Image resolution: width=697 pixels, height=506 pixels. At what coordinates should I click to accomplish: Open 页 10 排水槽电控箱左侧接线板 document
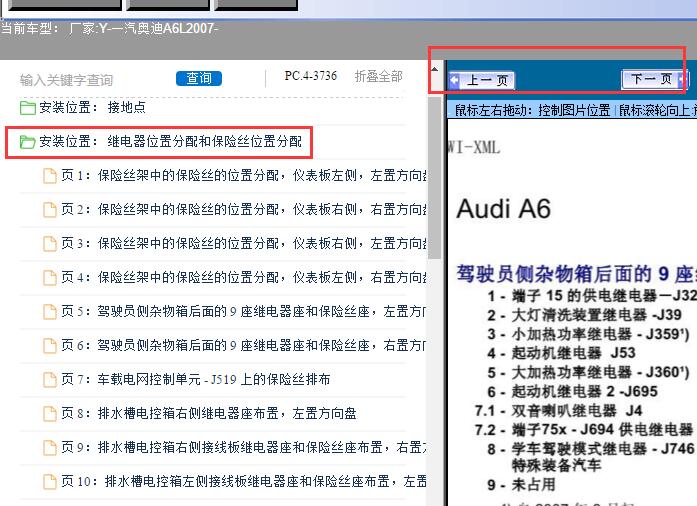[244, 481]
